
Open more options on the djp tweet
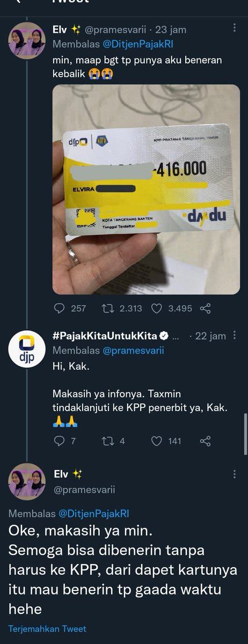coord(235,335)
